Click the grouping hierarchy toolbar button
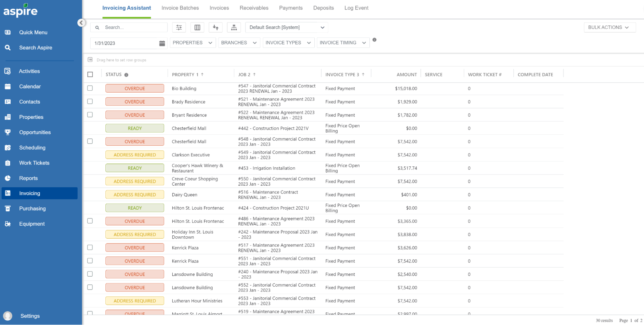Image resolution: width=644 pixels, height=325 pixels. click(234, 27)
